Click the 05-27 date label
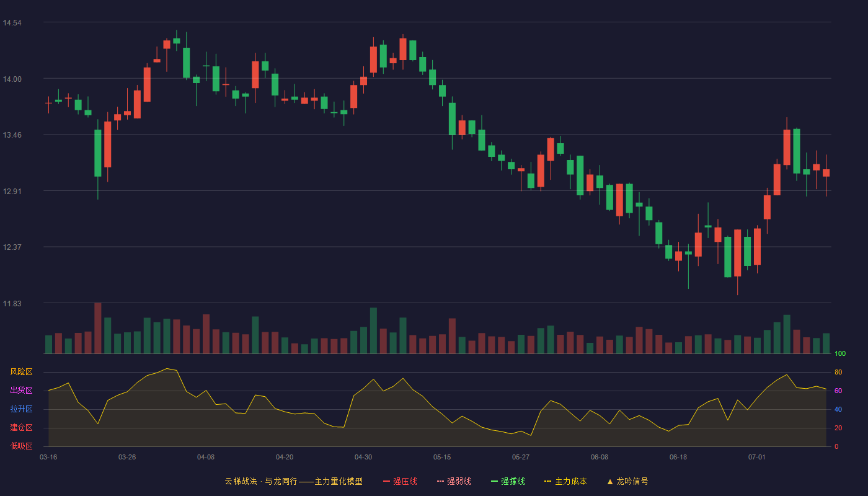 [521, 457]
